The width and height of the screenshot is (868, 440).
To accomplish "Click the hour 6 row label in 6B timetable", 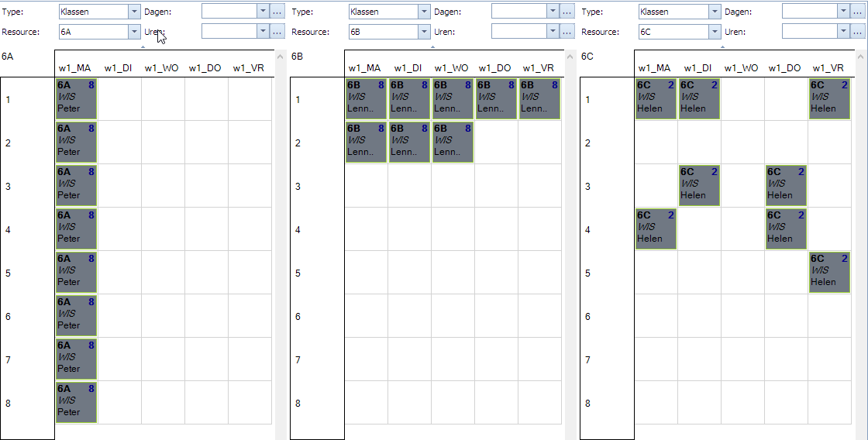I will (298, 317).
